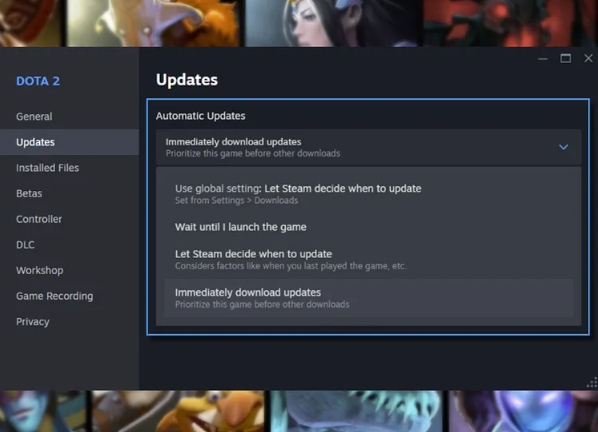Viewport: 598px width, 432px height.
Task: Switch to the Betas tab
Action: pyautogui.click(x=29, y=193)
